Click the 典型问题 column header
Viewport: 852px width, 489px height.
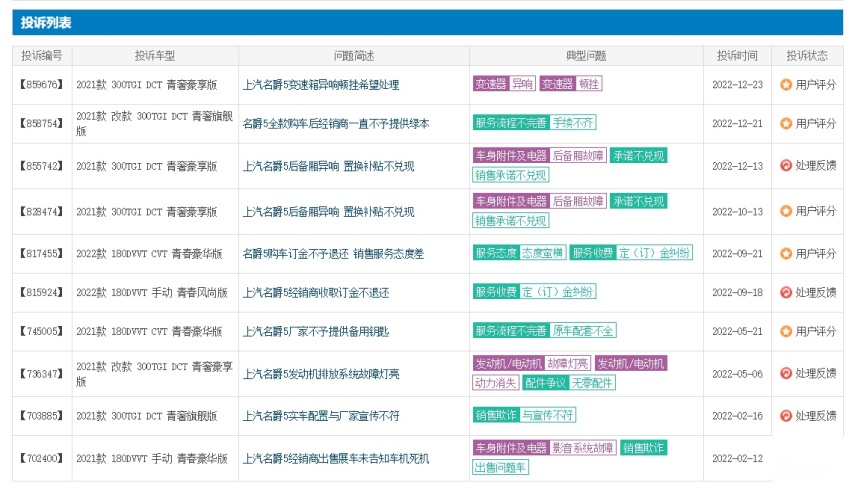tap(586, 55)
